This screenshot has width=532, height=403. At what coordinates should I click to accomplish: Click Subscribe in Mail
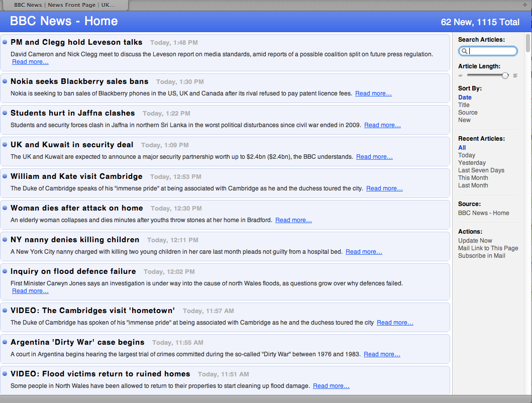click(481, 256)
